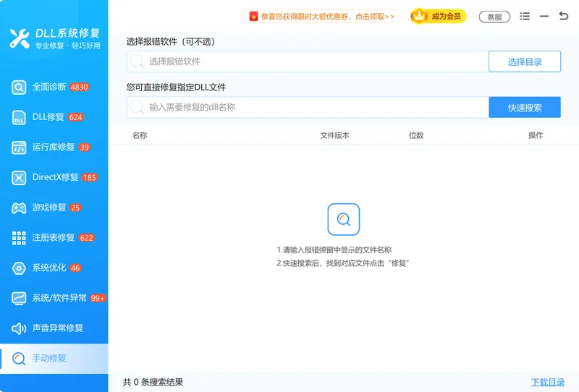Click the 注册表修复 grid icon
This screenshot has width=579, height=392.
click(19, 238)
